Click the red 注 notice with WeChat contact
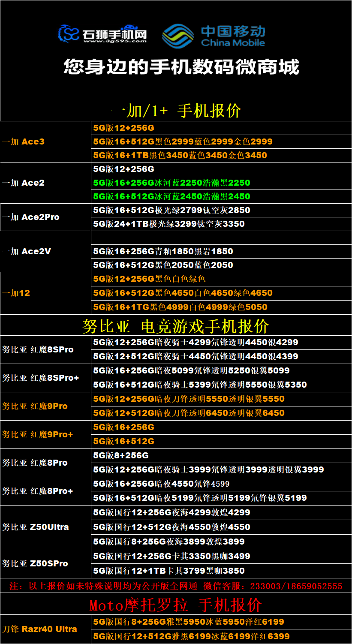This screenshot has width=352, height=644. coord(176,586)
